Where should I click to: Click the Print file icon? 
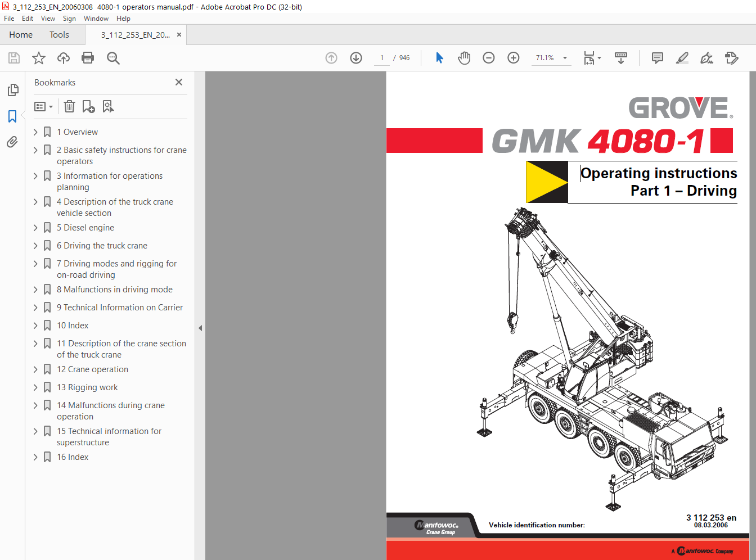tap(88, 58)
